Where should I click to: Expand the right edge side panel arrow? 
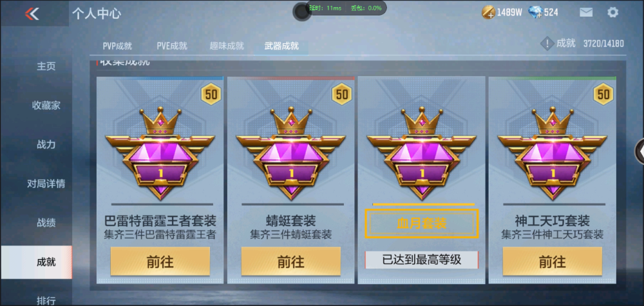point(639,151)
